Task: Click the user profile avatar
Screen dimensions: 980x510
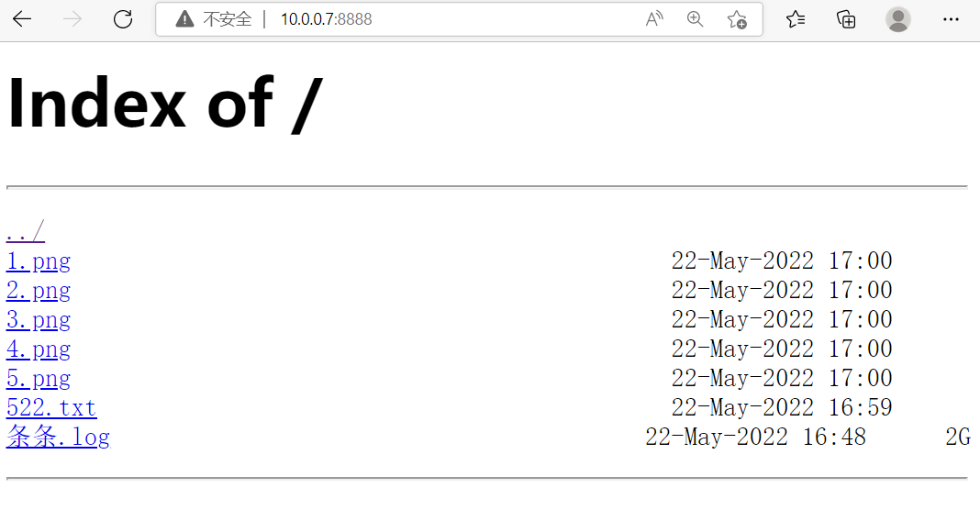Action: pos(898,19)
